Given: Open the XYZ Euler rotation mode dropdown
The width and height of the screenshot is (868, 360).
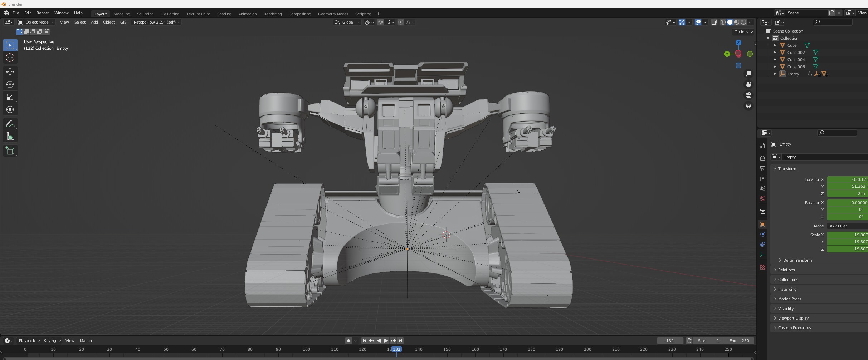Looking at the screenshot, I should click(x=847, y=226).
